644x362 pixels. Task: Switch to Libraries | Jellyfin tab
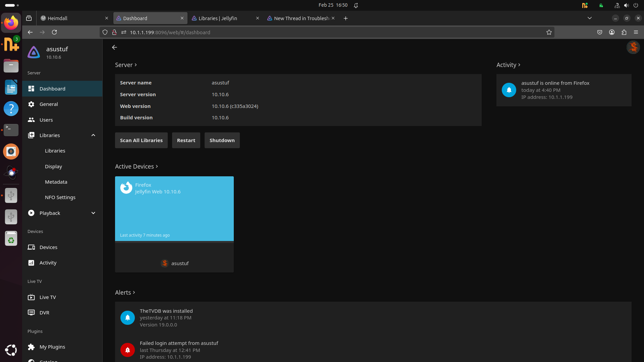[218, 18]
